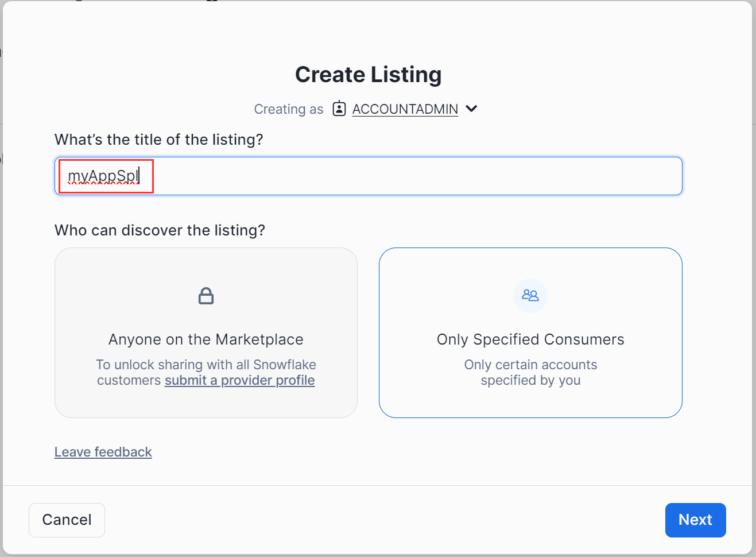Click the lock icon on Marketplace card
756x557 pixels.
tap(206, 296)
